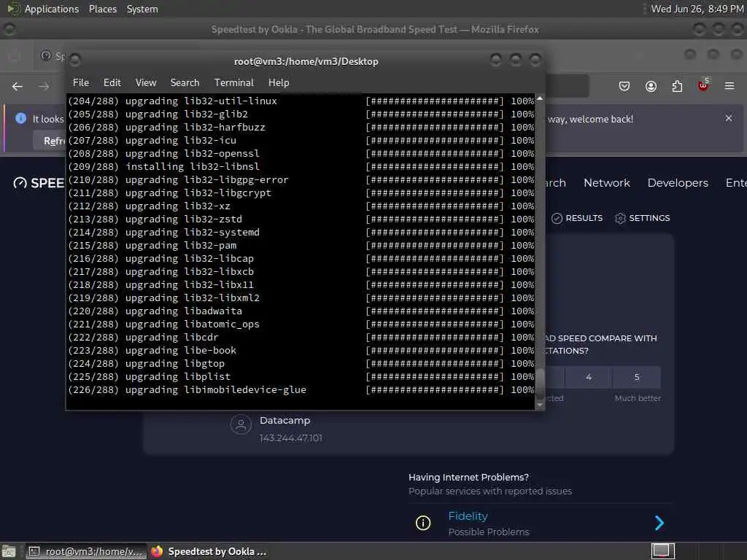747x560 pixels.
Task: Click the terminal scrollbar up arrow
Action: [x=540, y=98]
